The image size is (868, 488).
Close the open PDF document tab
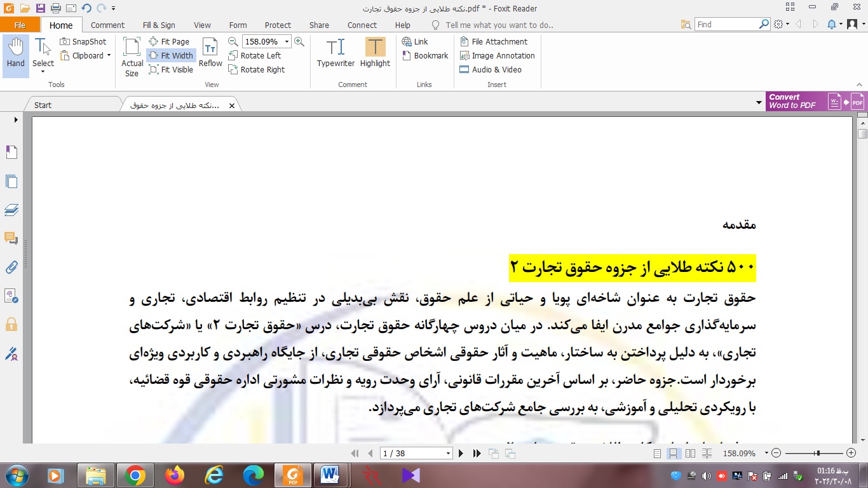click(x=231, y=105)
